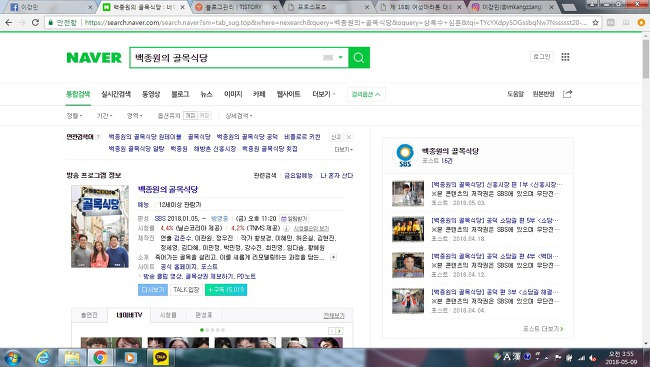Open the 영역 area dropdown
Image resolution: width=650 pixels, height=367 pixels.
click(135, 116)
